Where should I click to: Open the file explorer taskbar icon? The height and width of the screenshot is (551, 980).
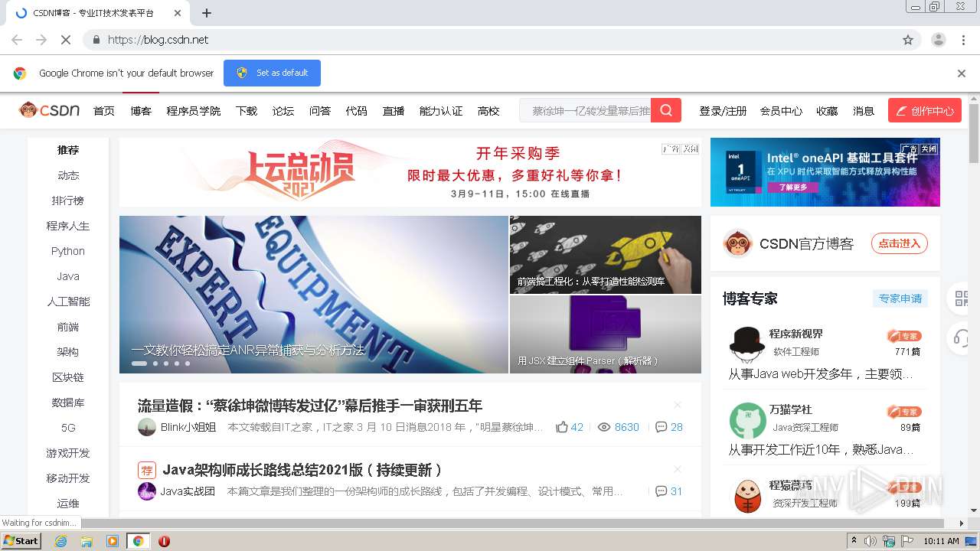(x=87, y=541)
